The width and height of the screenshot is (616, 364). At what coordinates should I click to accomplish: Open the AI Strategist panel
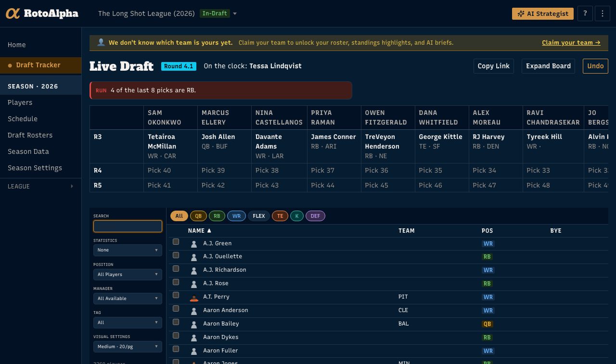coord(543,13)
